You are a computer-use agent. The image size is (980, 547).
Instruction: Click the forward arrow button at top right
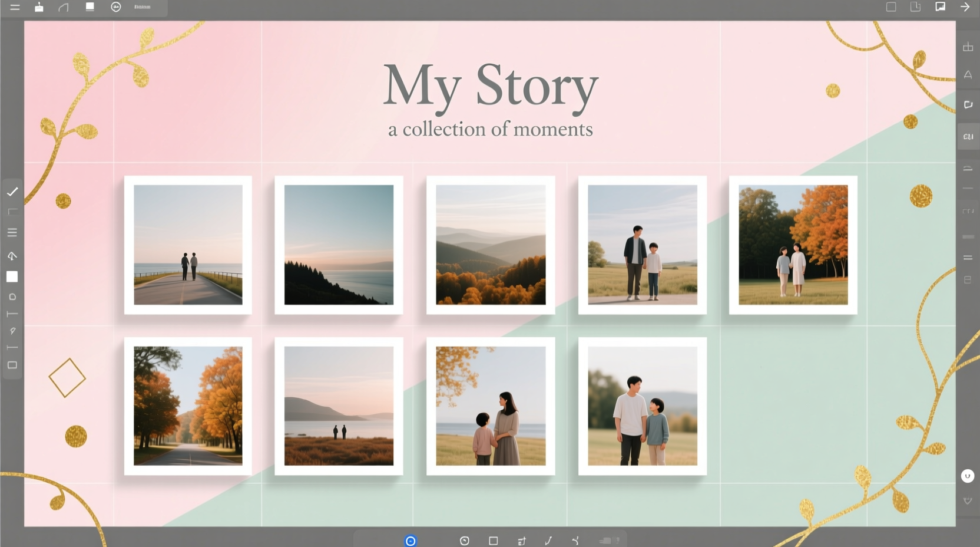(965, 7)
